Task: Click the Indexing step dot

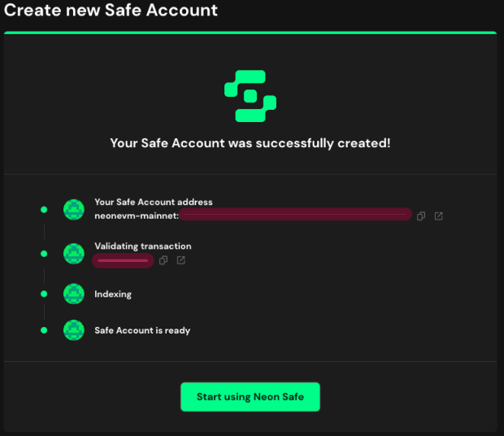Action: coord(44,294)
